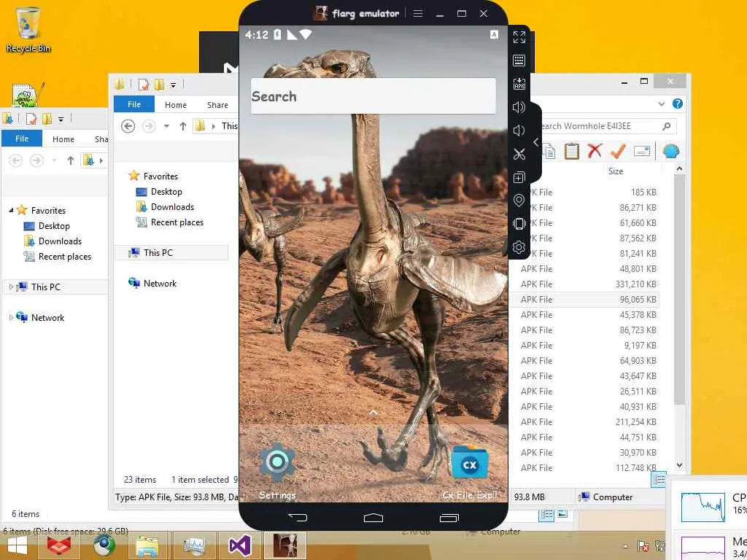Open emulator settings gear in sidebar

click(519, 247)
